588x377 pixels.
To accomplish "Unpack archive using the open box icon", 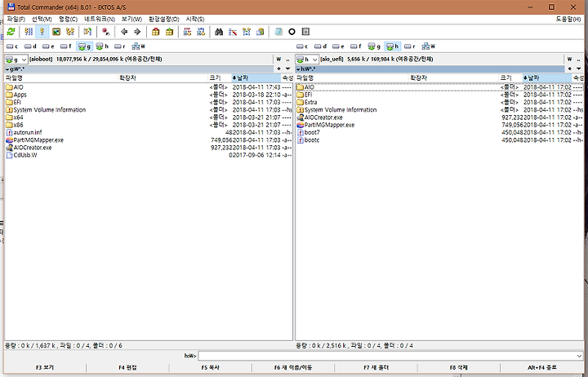I will tap(169, 32).
